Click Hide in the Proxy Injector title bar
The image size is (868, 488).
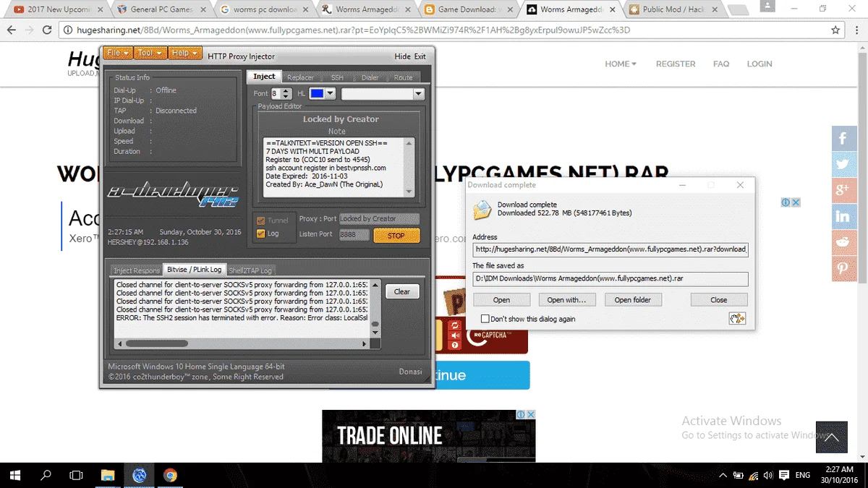402,56
